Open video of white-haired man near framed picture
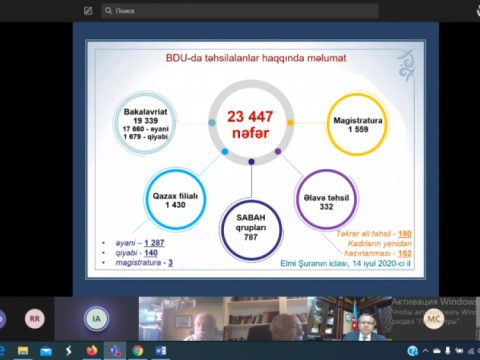The height and width of the screenshot is (360, 480). point(181,319)
